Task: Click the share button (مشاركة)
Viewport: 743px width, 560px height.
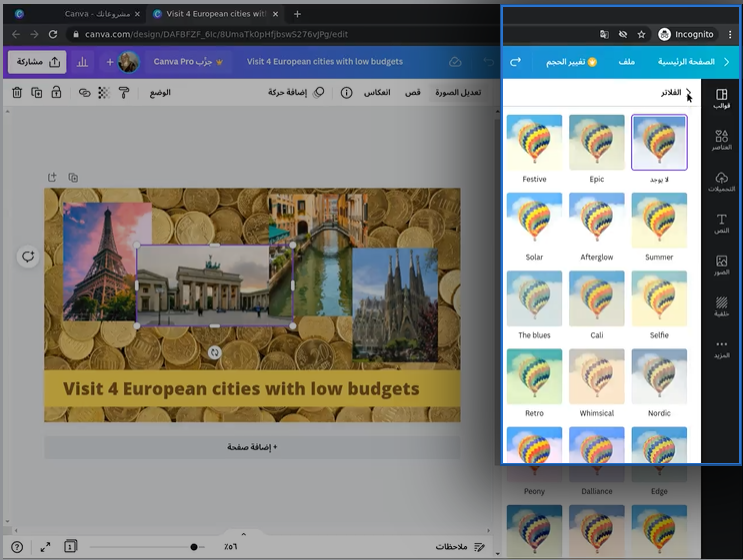Action: click(x=37, y=62)
